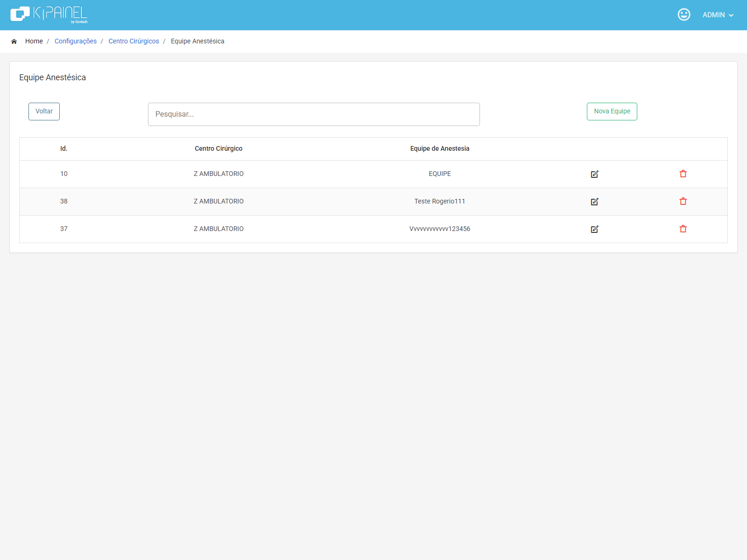Click Z AMBULATORIO in row 38
Viewport: 747px width, 560px height.
218,201
